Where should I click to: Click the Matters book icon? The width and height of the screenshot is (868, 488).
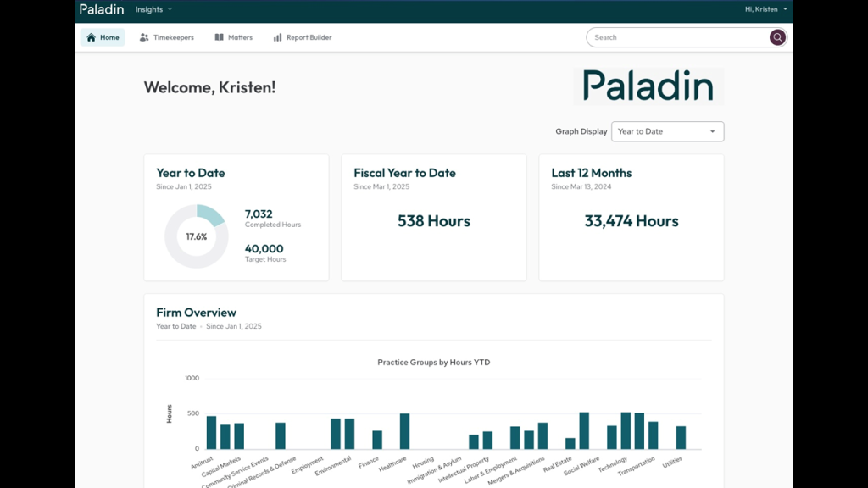click(x=220, y=37)
